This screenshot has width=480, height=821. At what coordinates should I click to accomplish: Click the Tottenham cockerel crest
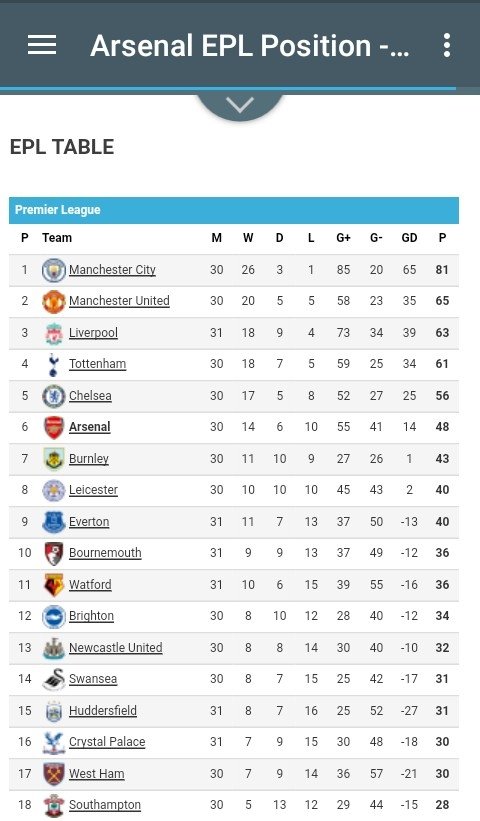[x=53, y=364]
